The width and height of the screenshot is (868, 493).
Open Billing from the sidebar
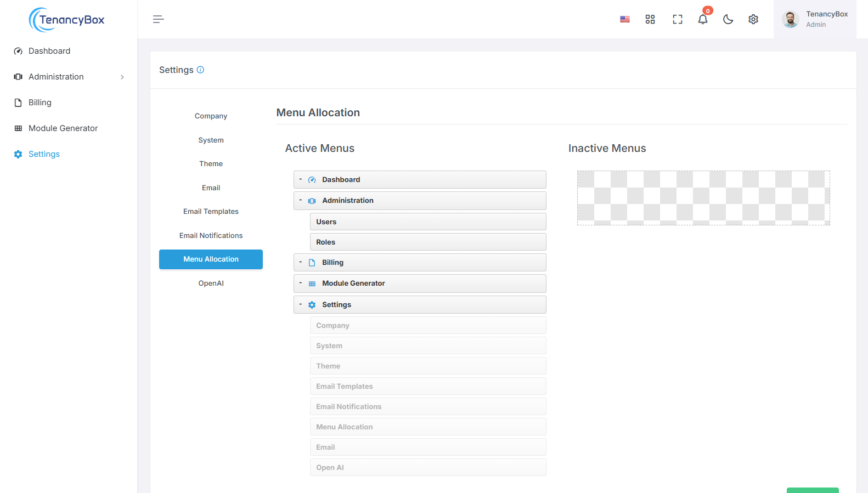point(40,103)
